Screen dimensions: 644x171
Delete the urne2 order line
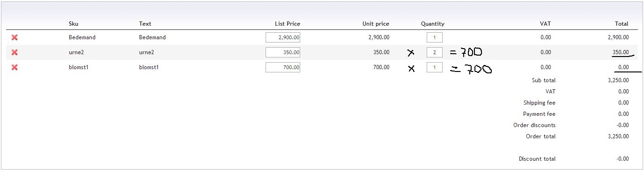[x=15, y=52]
